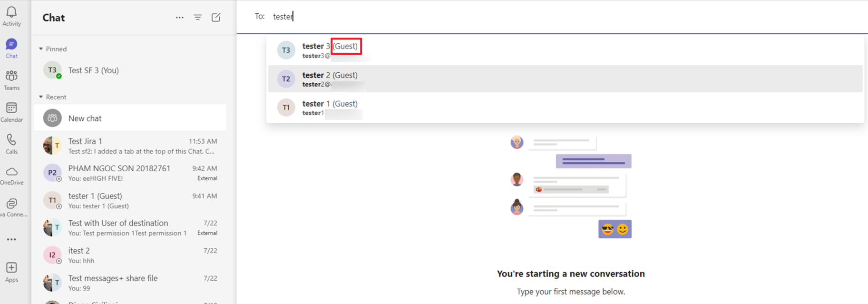Open Test with User of destination chat
This screenshot has width=868, height=304.
[x=130, y=228]
